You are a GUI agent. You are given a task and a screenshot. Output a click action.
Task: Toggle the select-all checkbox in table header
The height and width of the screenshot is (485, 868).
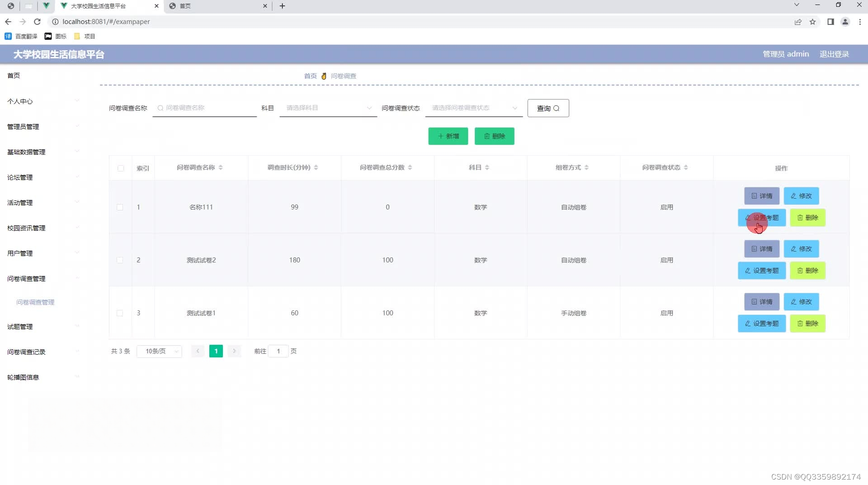(x=120, y=168)
